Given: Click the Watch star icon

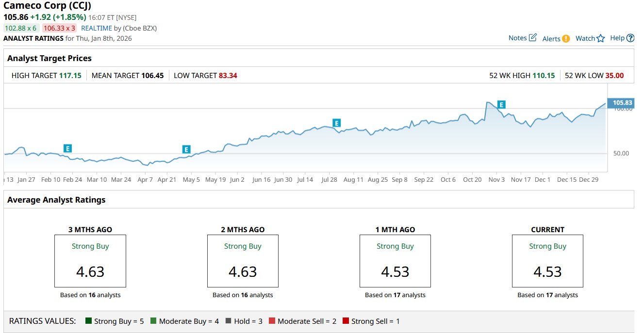Looking at the screenshot, I should [x=601, y=38].
